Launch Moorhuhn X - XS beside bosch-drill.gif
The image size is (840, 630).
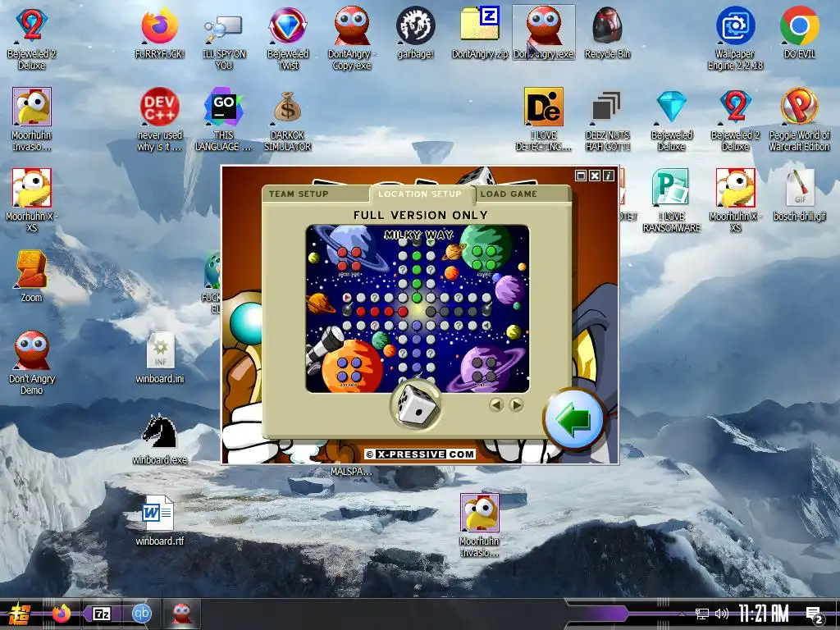[735, 201]
